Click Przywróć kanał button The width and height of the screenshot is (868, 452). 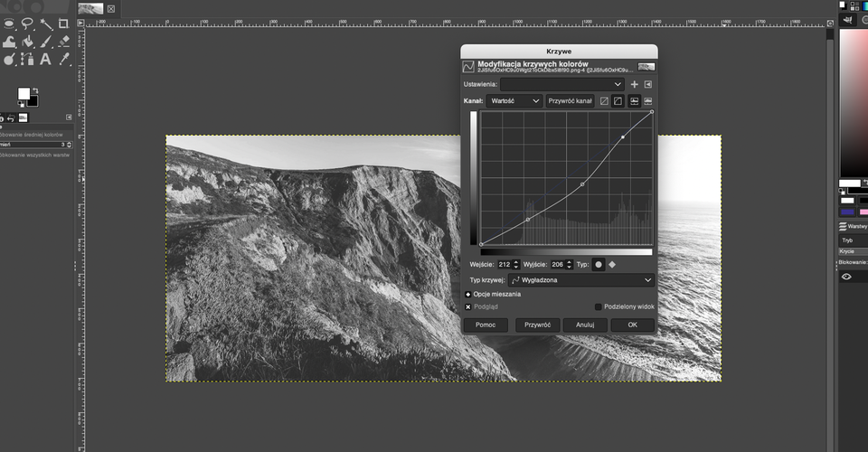(570, 100)
